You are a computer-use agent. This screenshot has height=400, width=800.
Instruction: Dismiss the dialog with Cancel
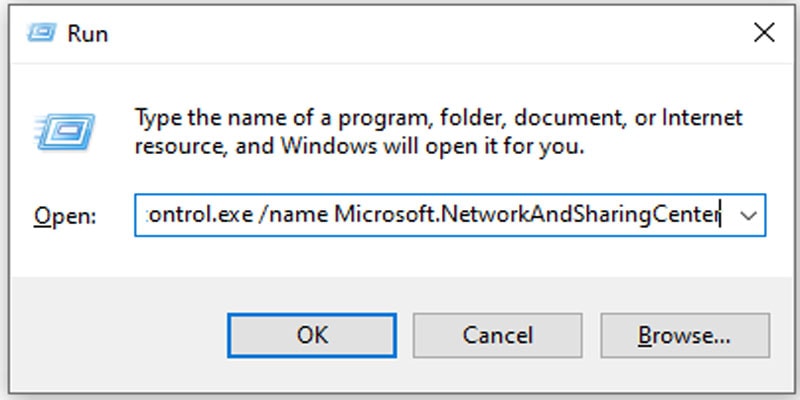pos(497,335)
